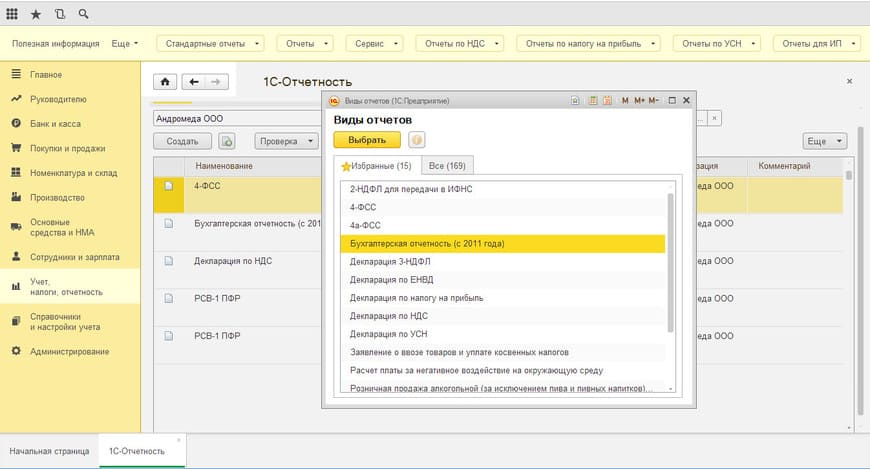Click the M+ button in dialog title
Viewport: 870px width, 469px height.
(639, 100)
